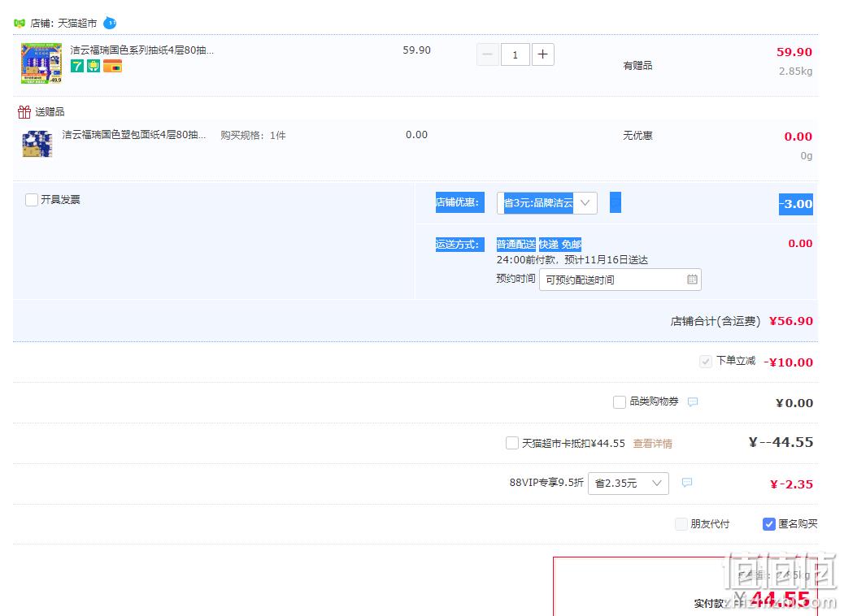The width and height of the screenshot is (844, 616).
Task: Open the 查看详情 link
Action: click(x=652, y=443)
